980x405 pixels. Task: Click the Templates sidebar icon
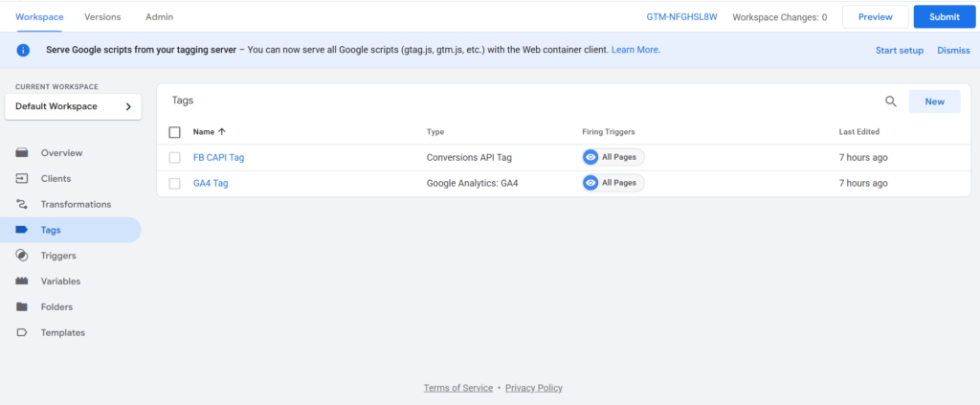point(22,332)
